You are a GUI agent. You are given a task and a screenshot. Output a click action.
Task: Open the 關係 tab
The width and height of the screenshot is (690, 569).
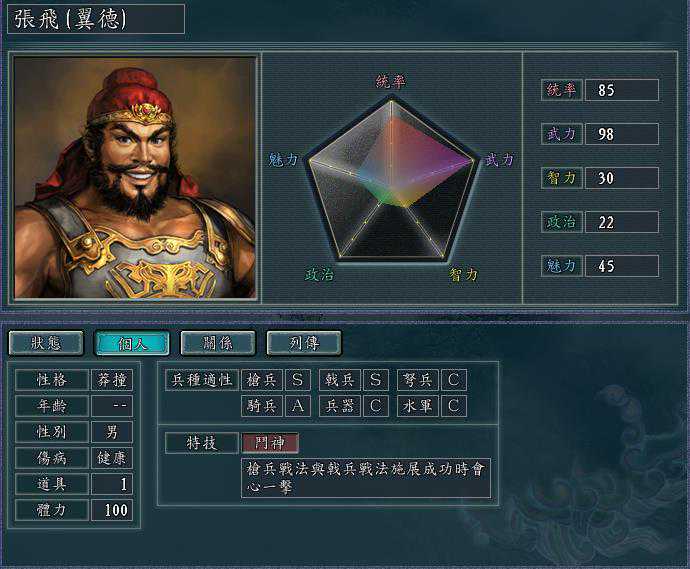point(218,343)
